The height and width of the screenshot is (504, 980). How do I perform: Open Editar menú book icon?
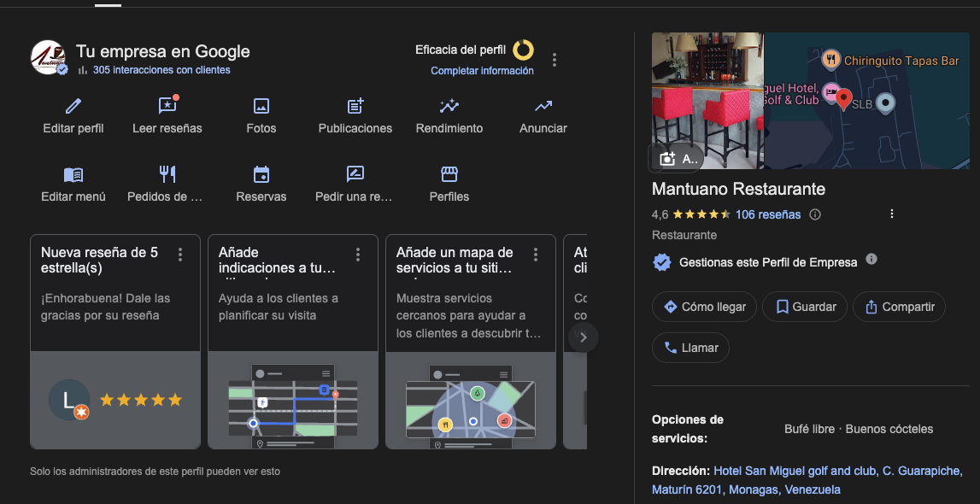click(73, 174)
